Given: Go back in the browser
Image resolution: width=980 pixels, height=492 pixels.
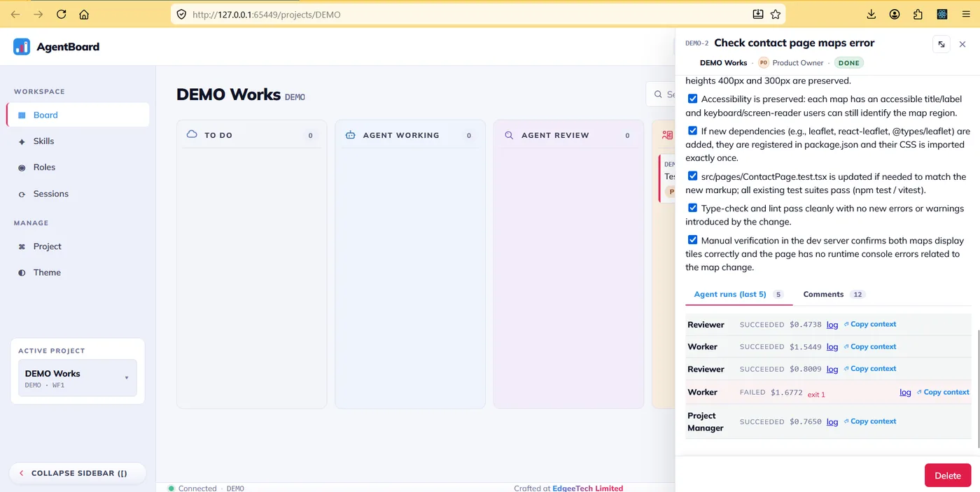Looking at the screenshot, I should point(15,14).
